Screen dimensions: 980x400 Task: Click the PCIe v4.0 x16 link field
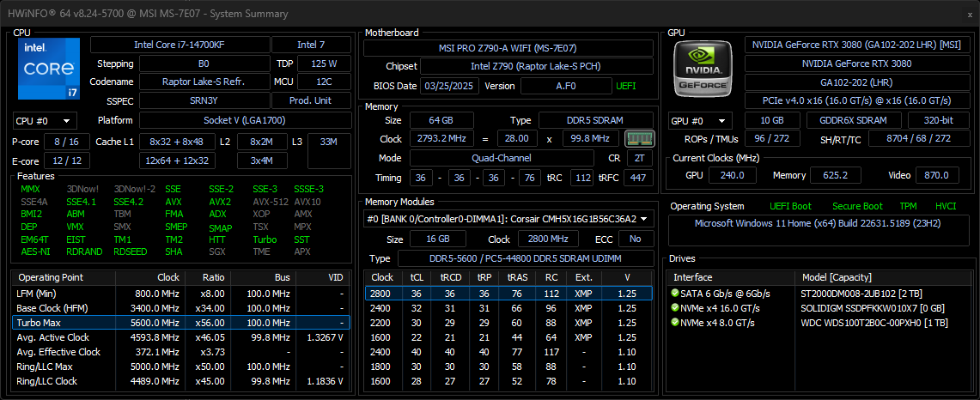(856, 100)
